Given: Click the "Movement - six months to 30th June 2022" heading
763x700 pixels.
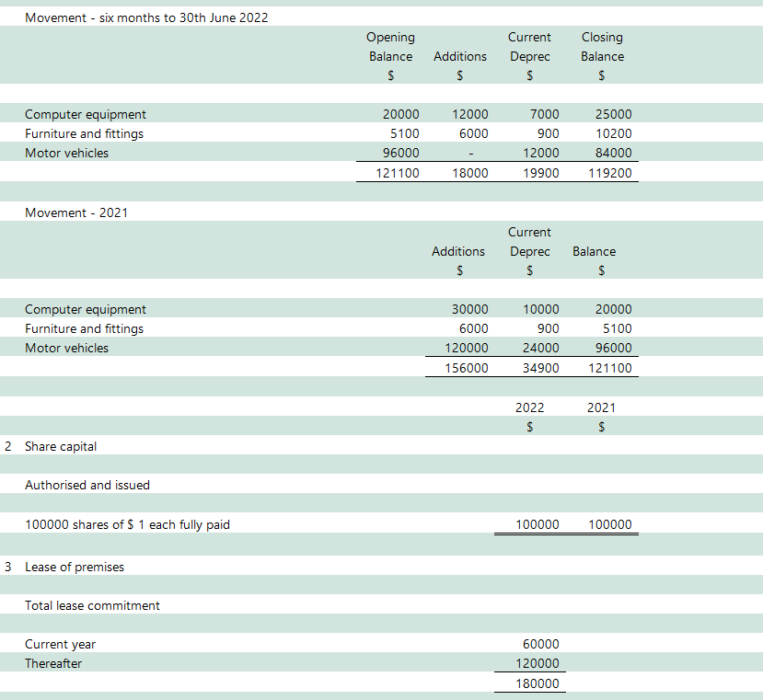Looking at the screenshot, I should click(146, 17).
